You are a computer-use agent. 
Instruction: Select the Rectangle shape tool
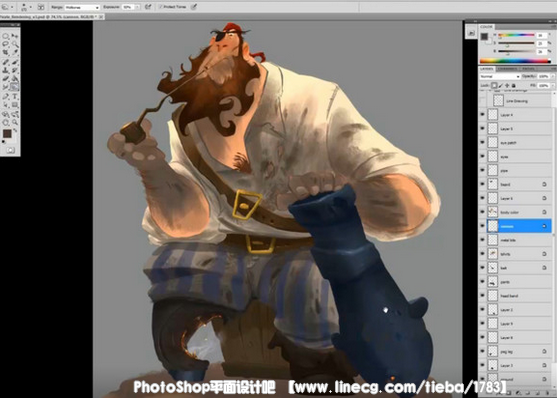[x=15, y=105]
